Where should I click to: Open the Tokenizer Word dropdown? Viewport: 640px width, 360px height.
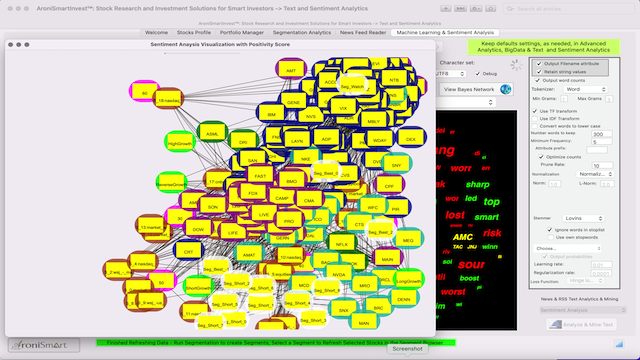coord(585,89)
